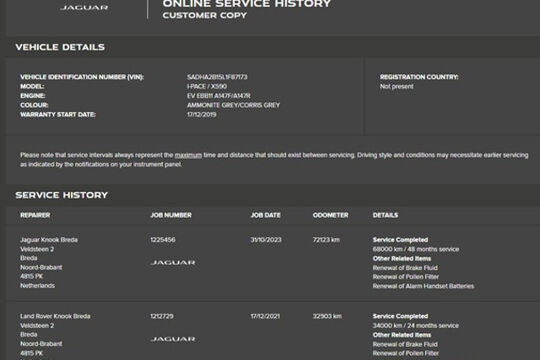Click the Warranty Start Date label
Screen dimensions: 540x360
[58, 114]
